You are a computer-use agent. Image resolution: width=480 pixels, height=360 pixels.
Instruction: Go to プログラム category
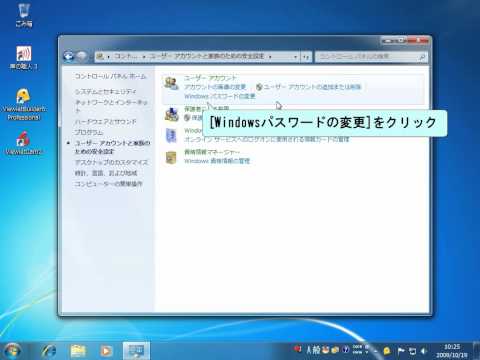(89, 132)
